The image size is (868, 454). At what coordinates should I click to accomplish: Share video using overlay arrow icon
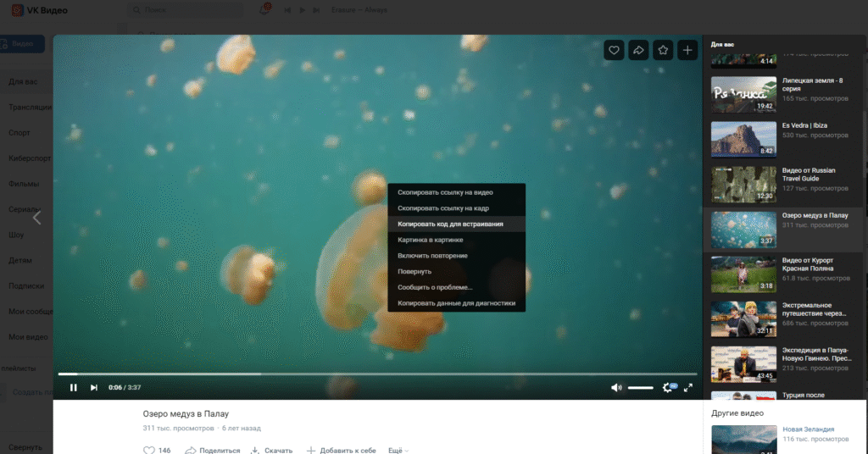click(638, 51)
